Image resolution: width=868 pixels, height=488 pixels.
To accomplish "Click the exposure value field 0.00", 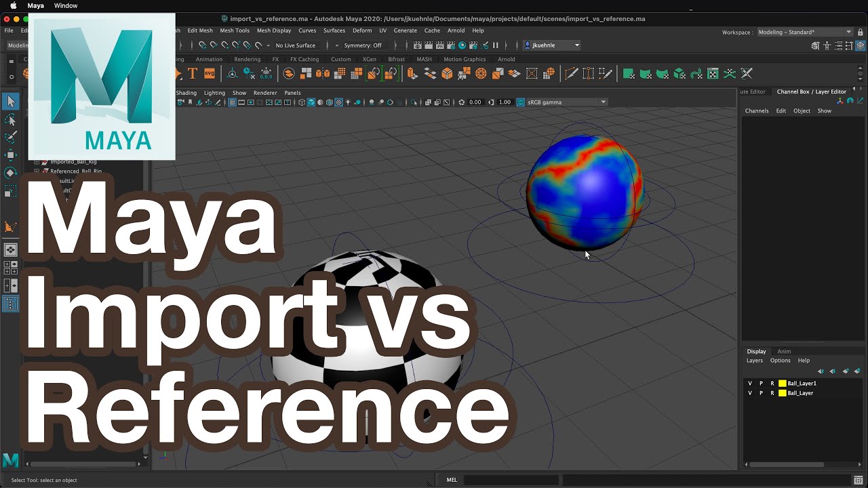I will [475, 102].
